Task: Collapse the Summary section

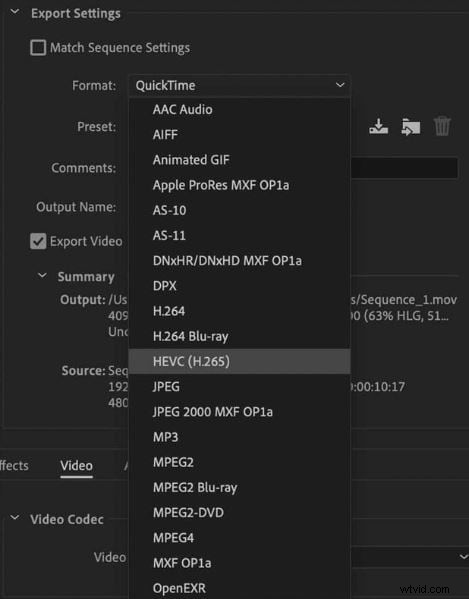Action: pyautogui.click(x=42, y=275)
